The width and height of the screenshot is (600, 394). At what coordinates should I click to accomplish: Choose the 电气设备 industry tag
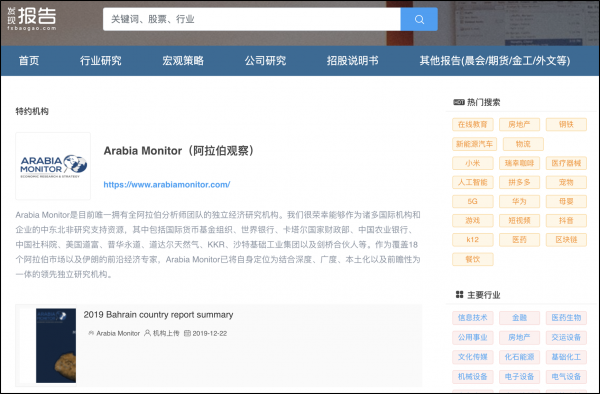(566, 376)
